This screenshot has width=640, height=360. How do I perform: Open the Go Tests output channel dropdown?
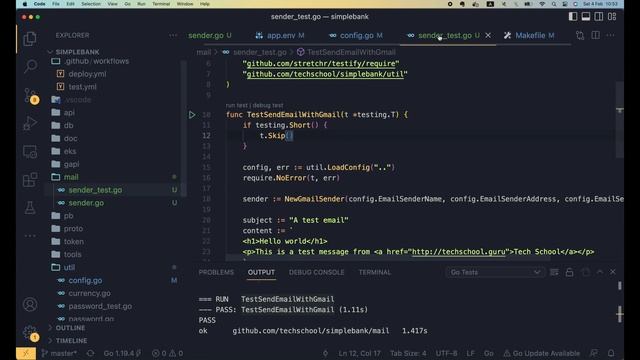[x=495, y=272]
